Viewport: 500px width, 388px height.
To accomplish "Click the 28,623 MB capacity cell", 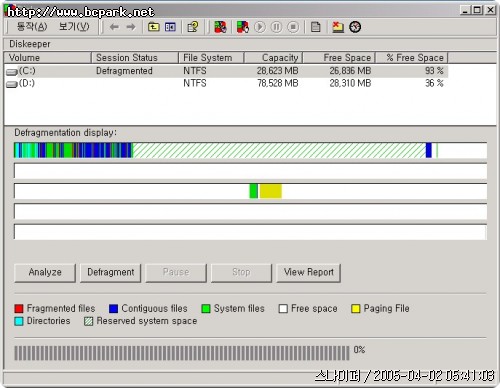I will click(277, 71).
